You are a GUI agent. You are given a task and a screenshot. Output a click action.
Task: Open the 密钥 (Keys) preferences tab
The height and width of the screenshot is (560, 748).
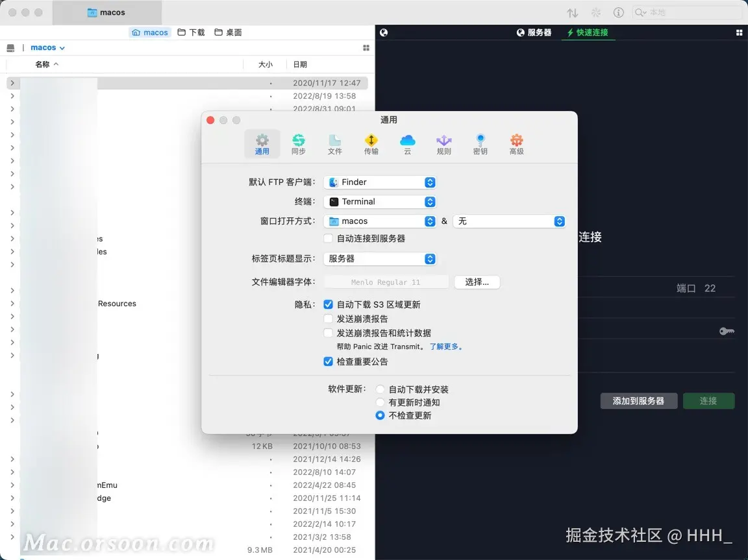[x=480, y=144]
